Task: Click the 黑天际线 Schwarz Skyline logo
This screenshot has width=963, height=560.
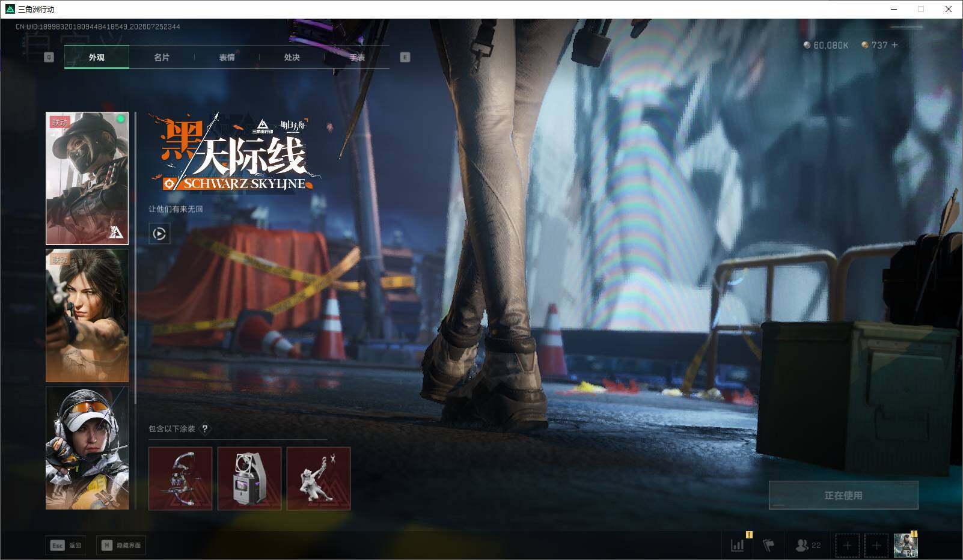Action: pos(236,153)
